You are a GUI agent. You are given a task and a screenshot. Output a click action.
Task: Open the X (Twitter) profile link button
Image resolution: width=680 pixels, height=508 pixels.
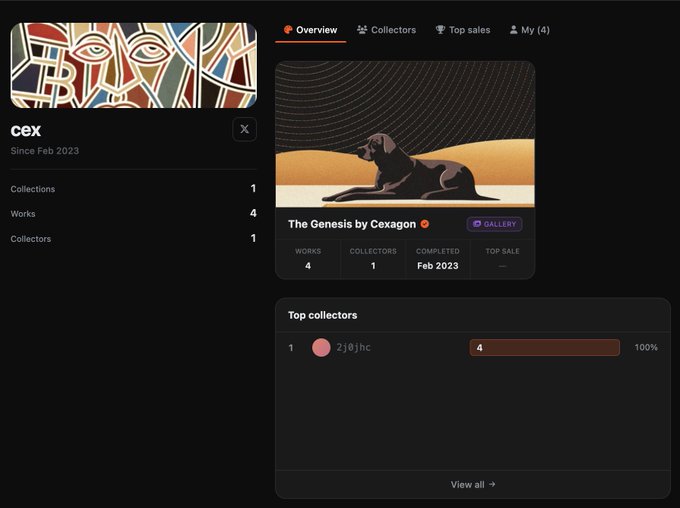pos(245,129)
